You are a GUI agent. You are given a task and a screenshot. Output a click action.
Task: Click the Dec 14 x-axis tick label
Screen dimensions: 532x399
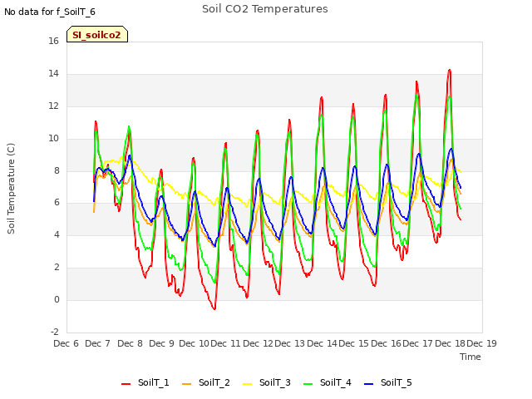click(322, 343)
